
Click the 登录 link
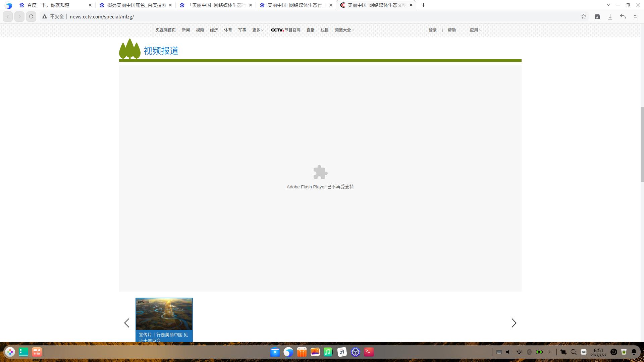(432, 30)
